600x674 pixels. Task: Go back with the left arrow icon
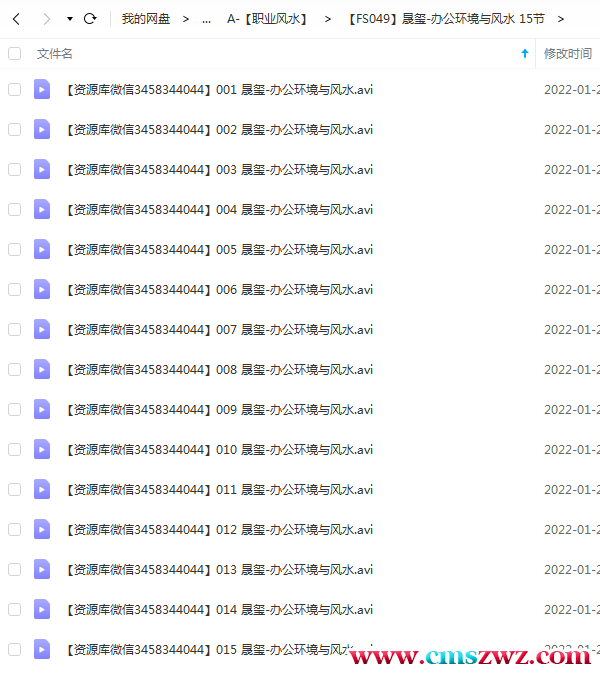pyautogui.click(x=16, y=19)
